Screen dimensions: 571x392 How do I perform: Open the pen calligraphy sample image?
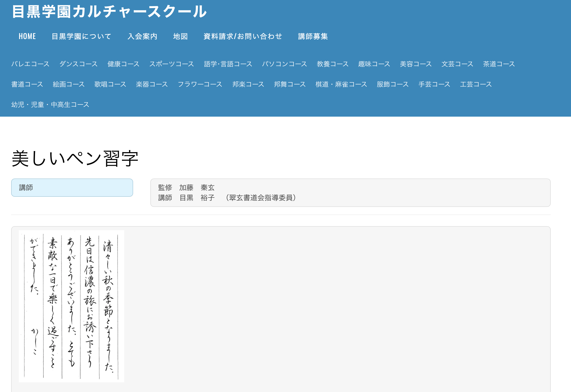(72, 306)
